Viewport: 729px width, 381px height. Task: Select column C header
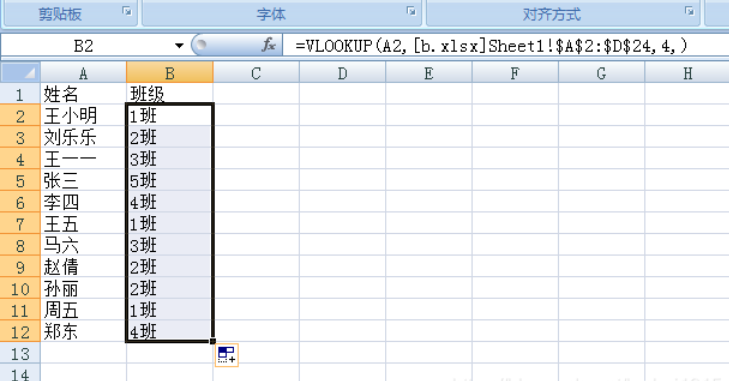coord(256,73)
